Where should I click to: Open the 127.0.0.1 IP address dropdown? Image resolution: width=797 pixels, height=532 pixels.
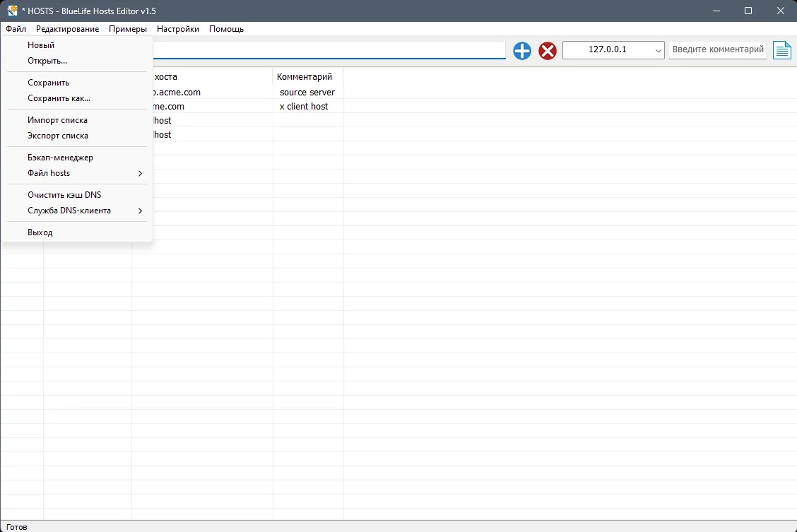(613, 49)
